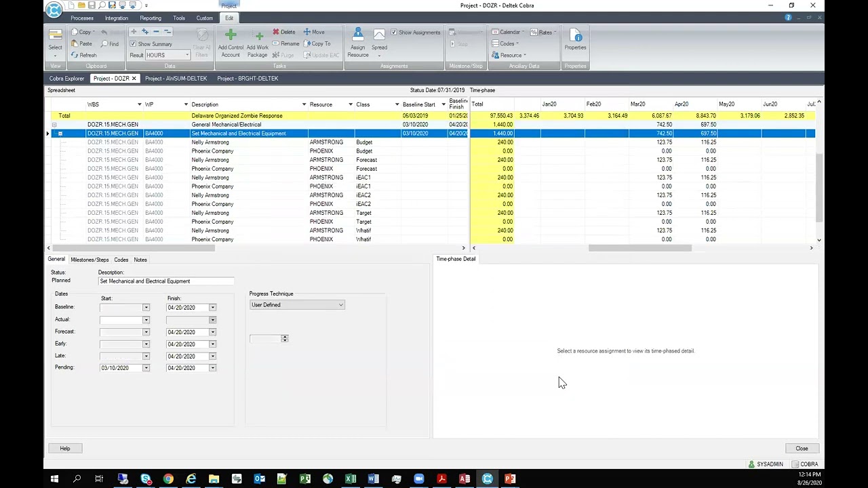Open Outlook from the Windows taskbar
The width and height of the screenshot is (868, 488).
pyautogui.click(x=259, y=479)
